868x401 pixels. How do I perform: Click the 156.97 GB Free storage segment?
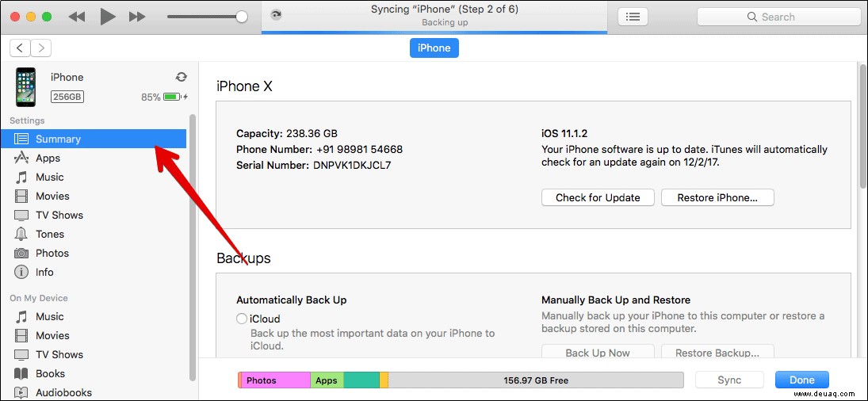[536, 380]
